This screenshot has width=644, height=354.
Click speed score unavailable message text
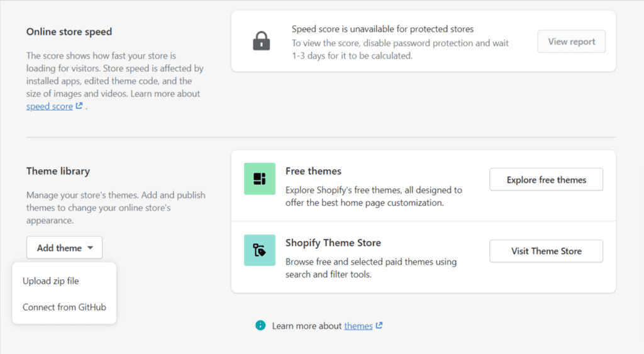[383, 29]
